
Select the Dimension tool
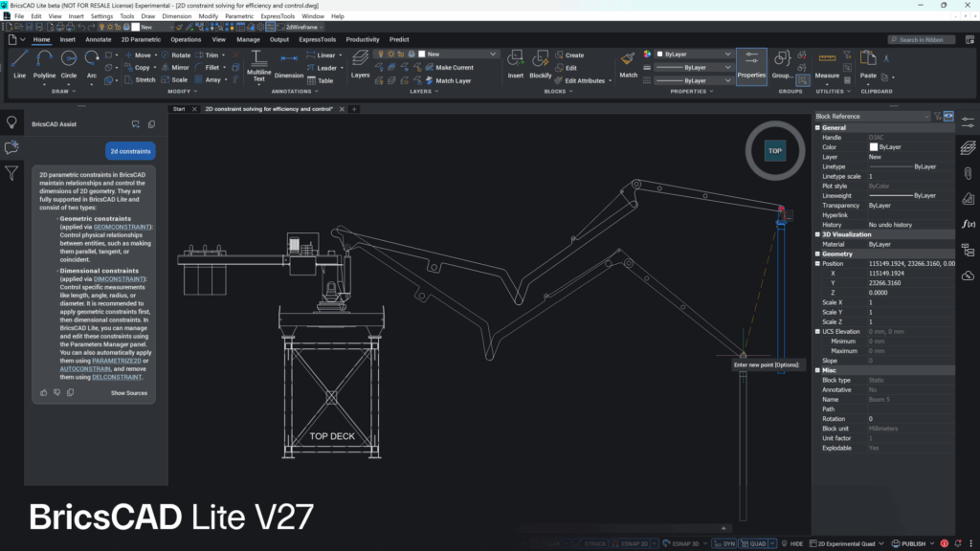click(x=289, y=66)
